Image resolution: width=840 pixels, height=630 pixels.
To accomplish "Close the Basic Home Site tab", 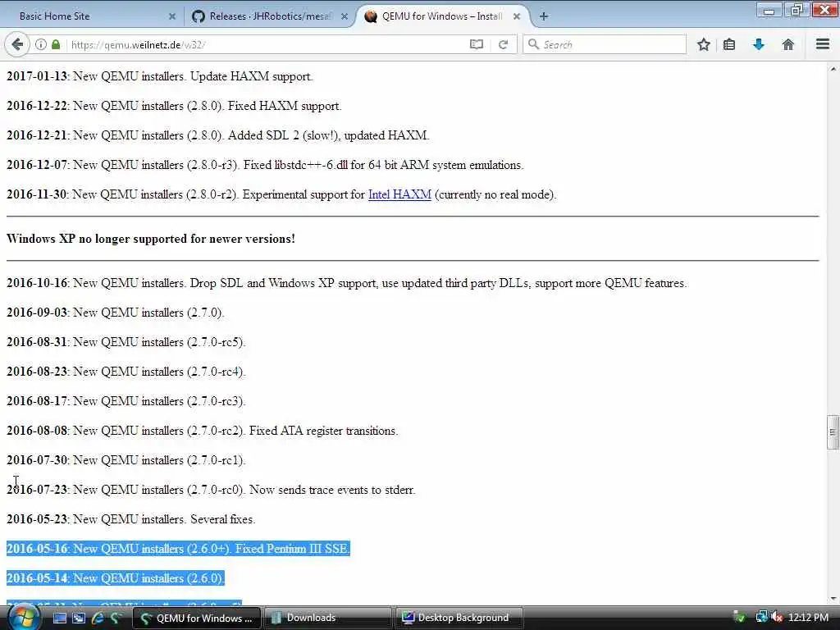I will pyautogui.click(x=172, y=16).
